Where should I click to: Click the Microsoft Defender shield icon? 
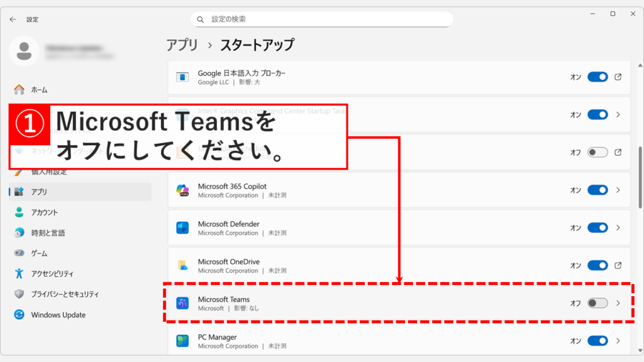pyautogui.click(x=184, y=228)
